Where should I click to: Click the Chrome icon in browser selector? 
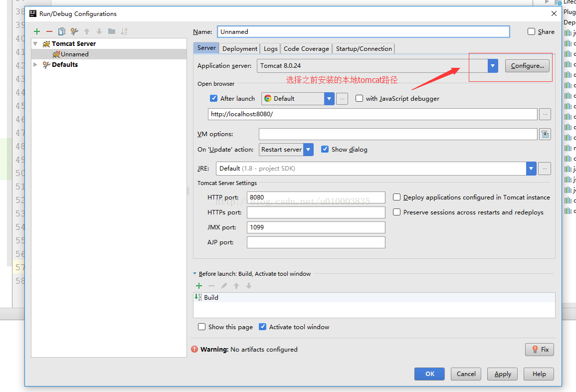pos(268,98)
